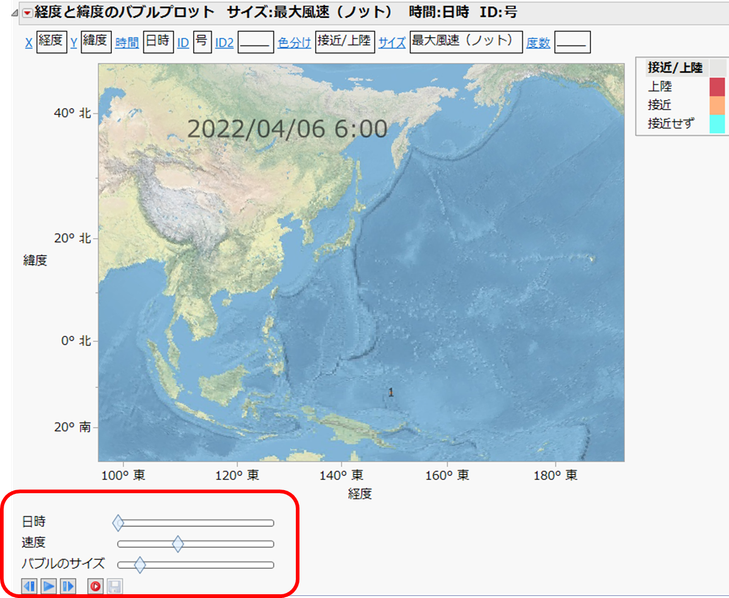Click the 速度 slider label

34,543
